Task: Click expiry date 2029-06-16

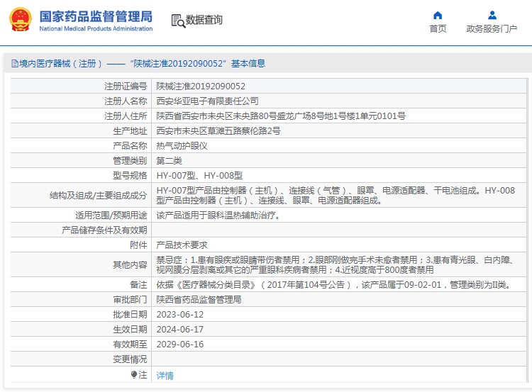Action: (x=180, y=345)
